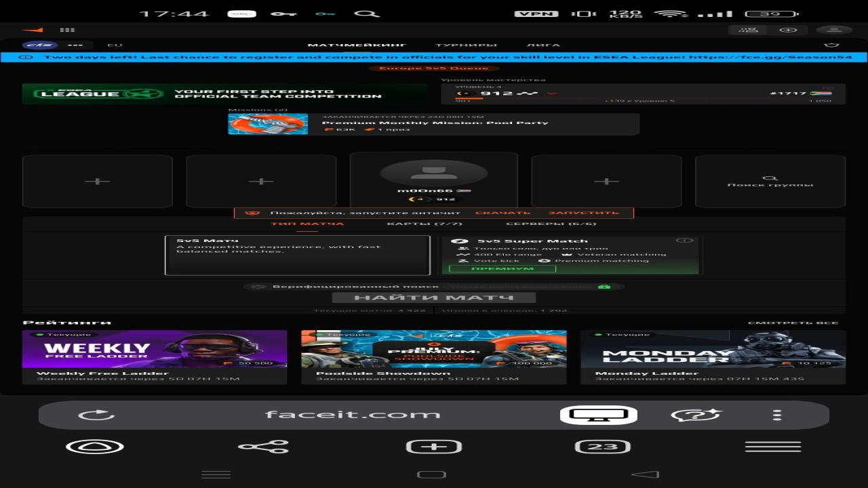Open the Поиск группы card
Screen dimensions: 868x488
coord(770,181)
